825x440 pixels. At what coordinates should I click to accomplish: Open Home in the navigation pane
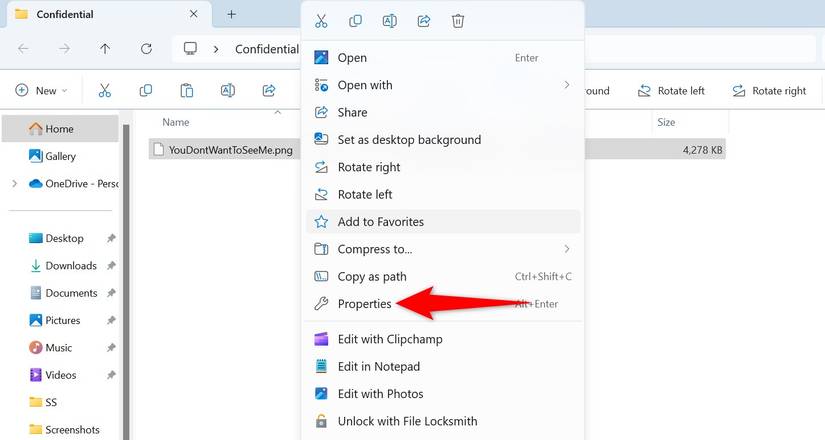60,129
